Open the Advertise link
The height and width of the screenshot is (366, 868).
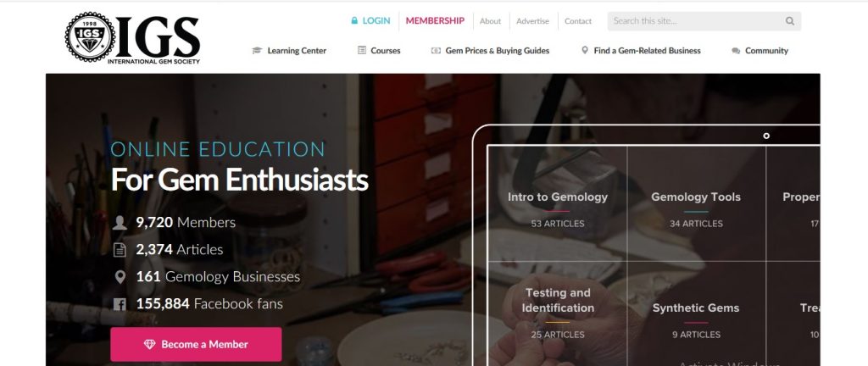click(x=532, y=21)
